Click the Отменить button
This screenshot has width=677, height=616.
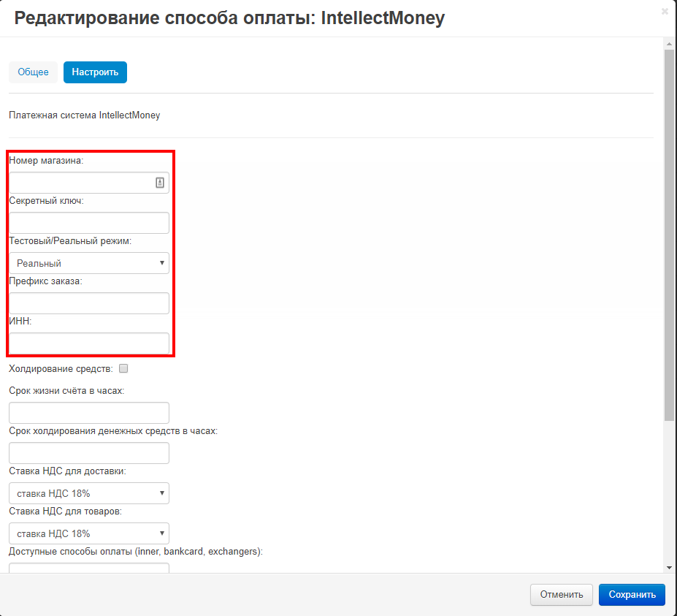(x=562, y=594)
